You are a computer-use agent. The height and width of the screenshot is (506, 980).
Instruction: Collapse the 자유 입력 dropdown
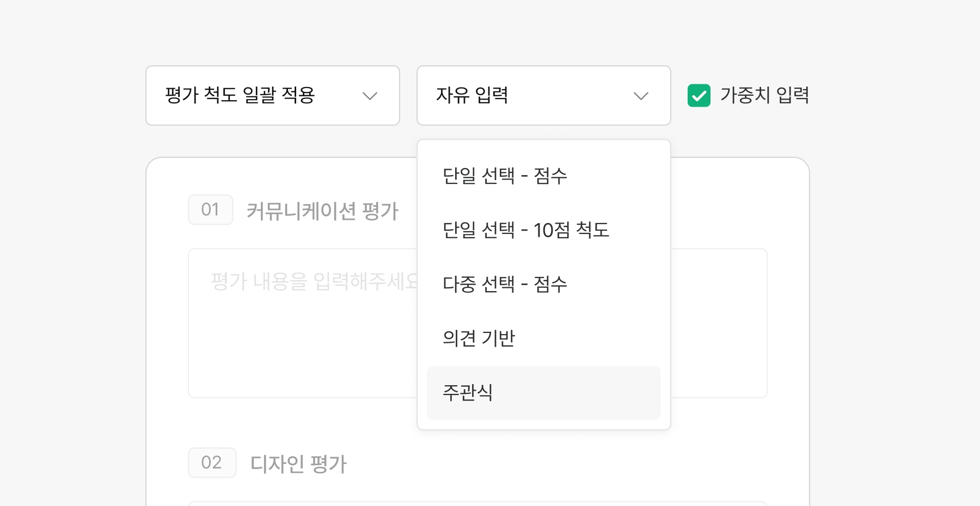543,96
